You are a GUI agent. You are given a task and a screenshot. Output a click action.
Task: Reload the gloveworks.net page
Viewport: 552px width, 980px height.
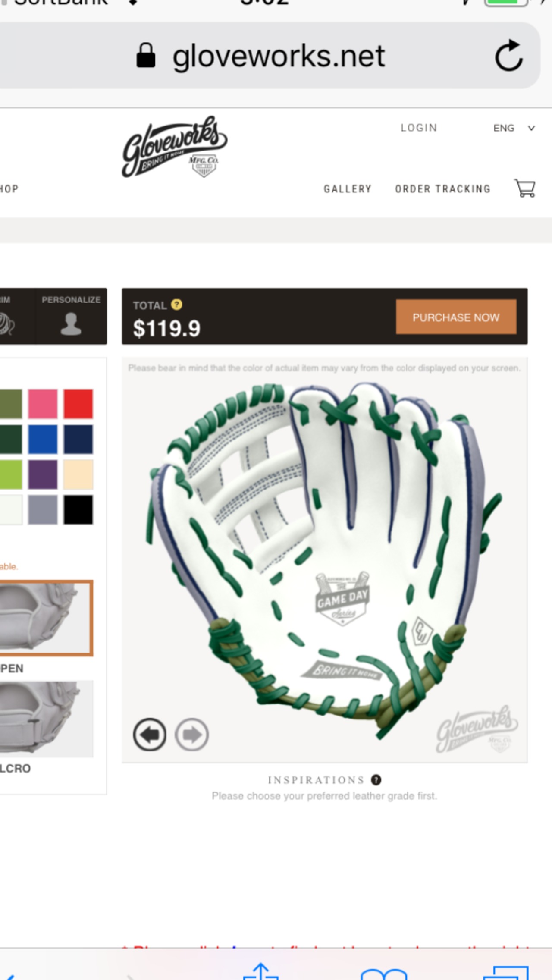509,55
